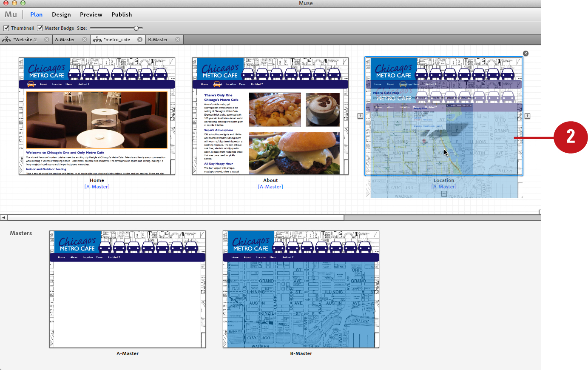This screenshot has height=370, width=588.
Task: Close the *Website-2 tab
Action: (x=47, y=40)
